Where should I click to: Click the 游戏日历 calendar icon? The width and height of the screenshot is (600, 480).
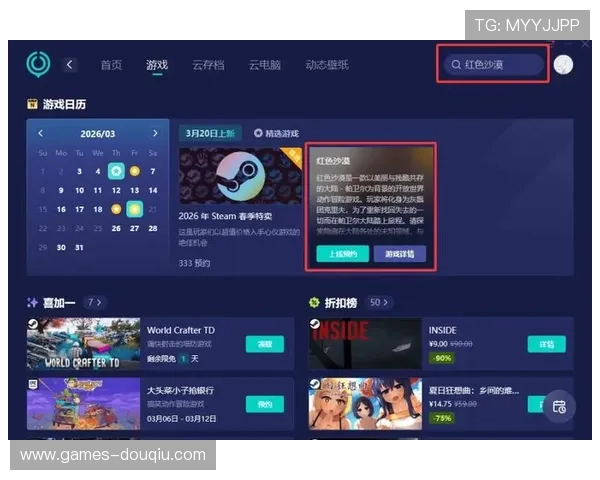coord(32,103)
